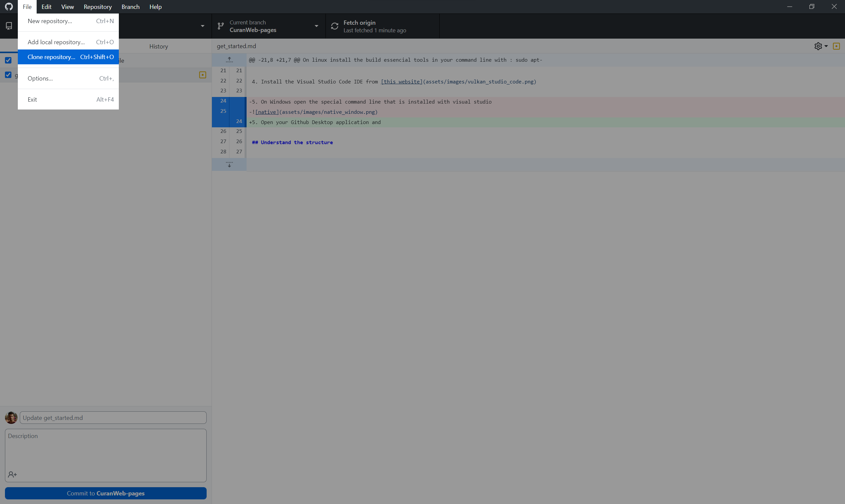This screenshot has width=845, height=504.
Task: Uncheck the select-all changes checkbox
Action: (x=8, y=60)
